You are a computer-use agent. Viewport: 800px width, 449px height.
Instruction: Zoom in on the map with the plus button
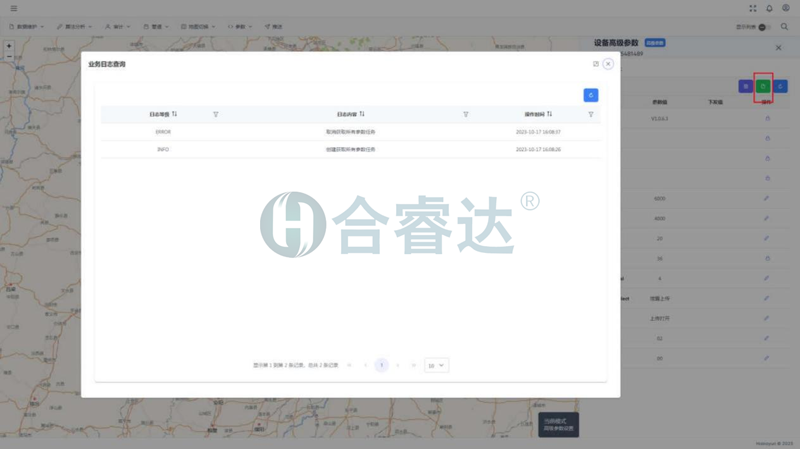pos(9,46)
